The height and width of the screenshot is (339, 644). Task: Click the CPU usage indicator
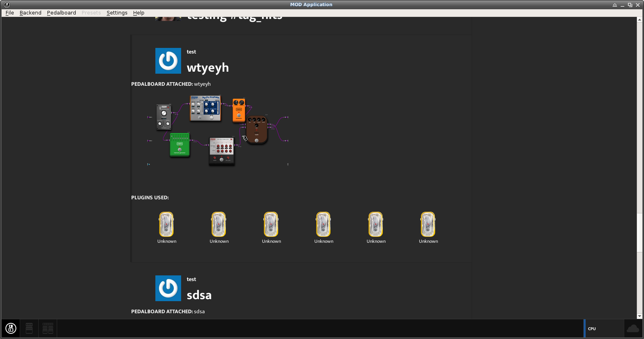pyautogui.click(x=604, y=329)
